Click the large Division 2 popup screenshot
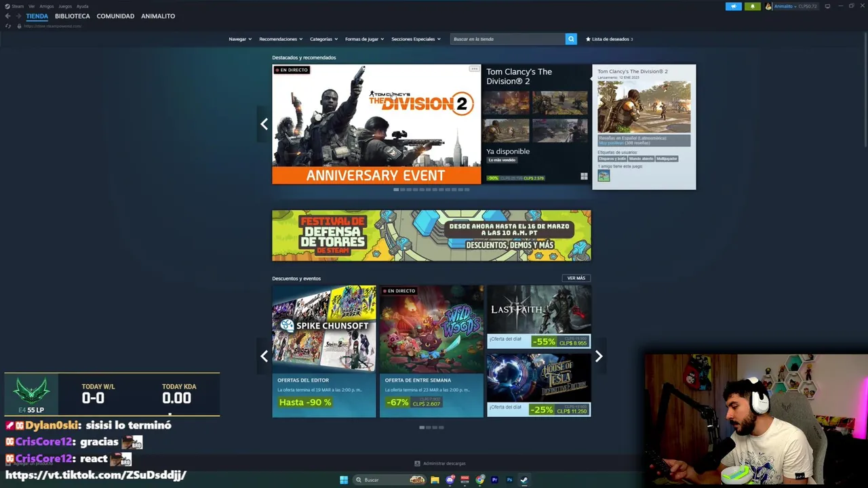 point(644,106)
